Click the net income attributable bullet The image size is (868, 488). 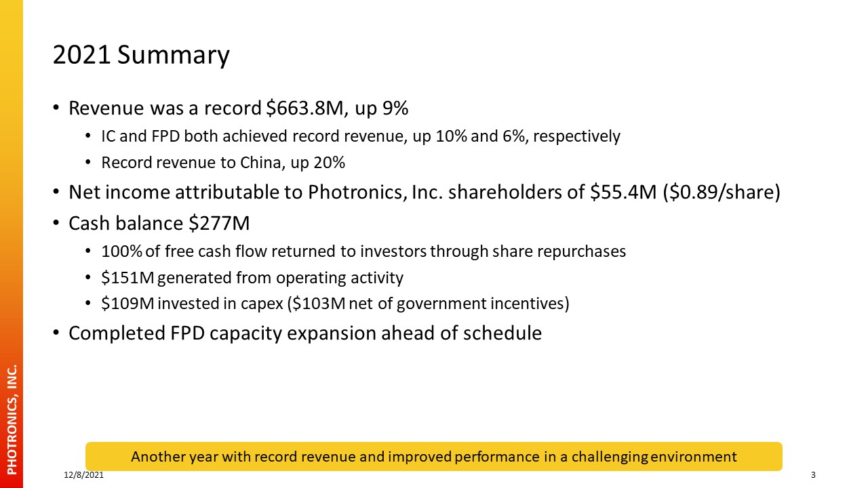pyautogui.click(x=425, y=192)
